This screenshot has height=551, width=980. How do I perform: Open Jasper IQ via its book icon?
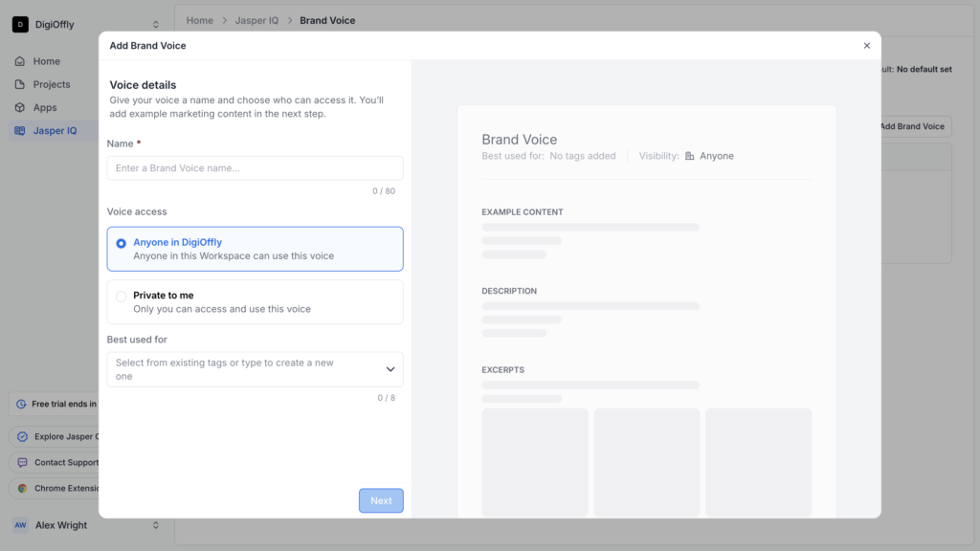20,130
